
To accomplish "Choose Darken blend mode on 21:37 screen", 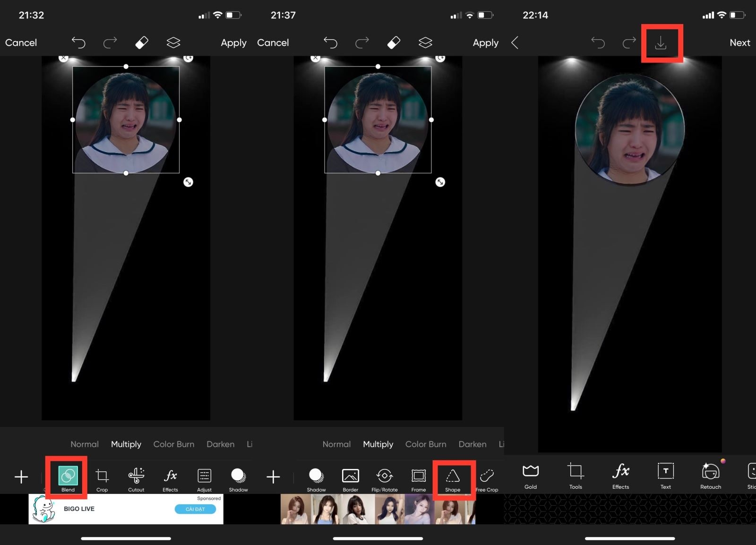I will (472, 444).
